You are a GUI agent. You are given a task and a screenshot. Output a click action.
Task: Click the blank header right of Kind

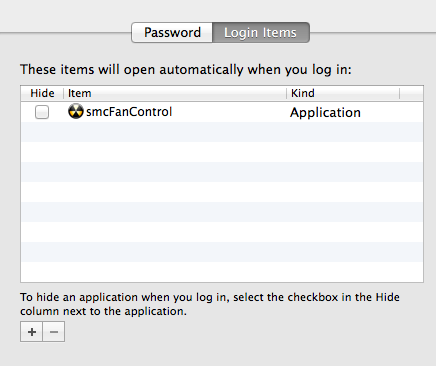click(411, 93)
